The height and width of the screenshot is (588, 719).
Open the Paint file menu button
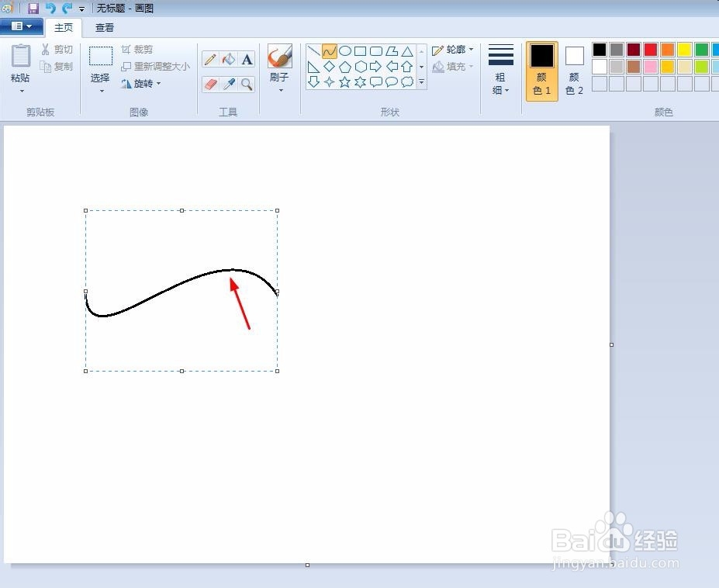21,26
